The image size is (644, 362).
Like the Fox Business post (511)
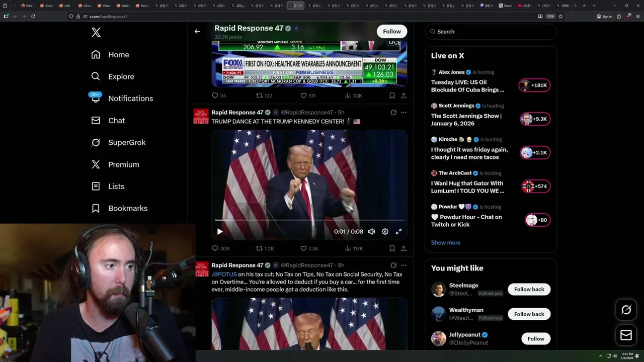[308, 96]
